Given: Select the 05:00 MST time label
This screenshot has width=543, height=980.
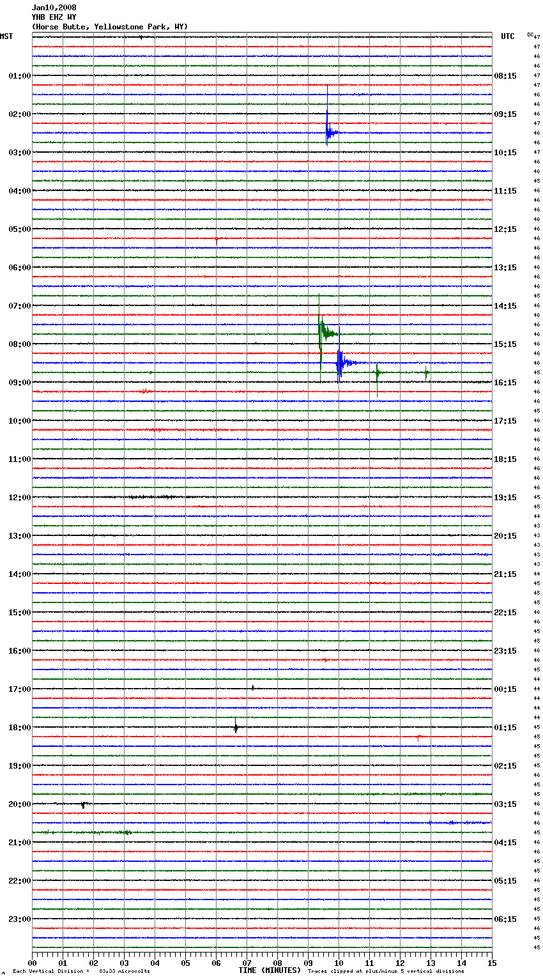Looking at the screenshot, I should click(x=20, y=229).
